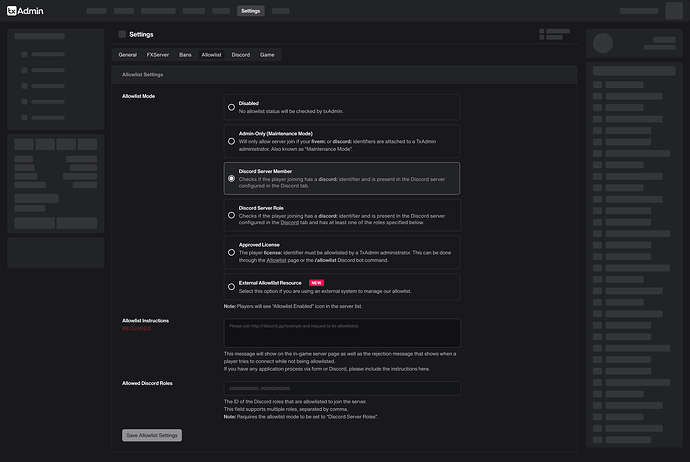Click the note about 'Allowlist Enabled' icon
The width and height of the screenshot is (690, 462).
pos(293,306)
